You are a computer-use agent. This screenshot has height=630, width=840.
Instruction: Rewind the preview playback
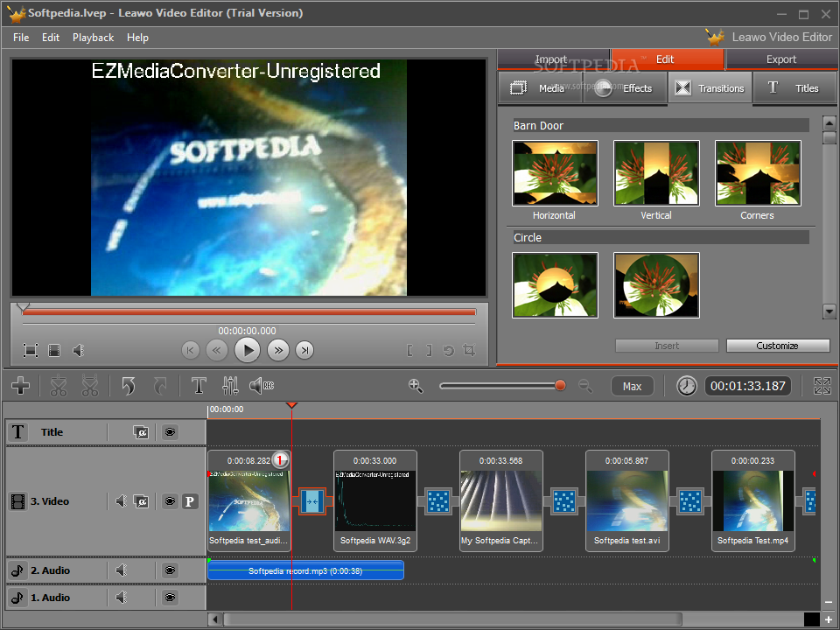tap(216, 350)
